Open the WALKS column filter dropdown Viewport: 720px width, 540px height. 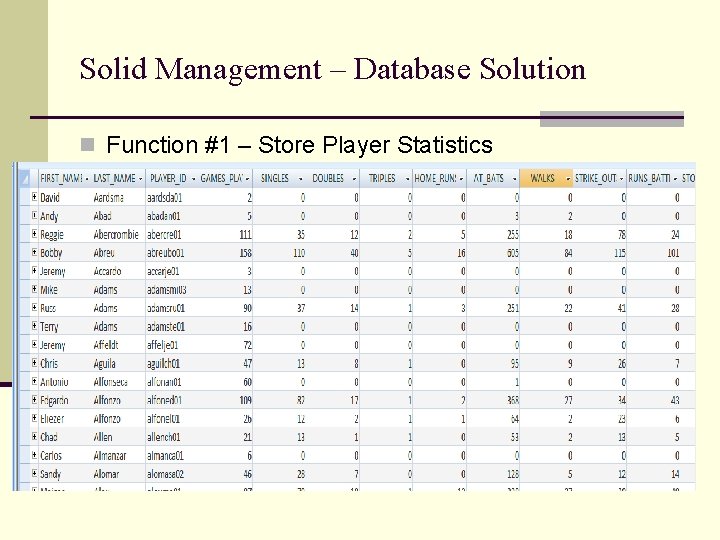[x=568, y=179]
